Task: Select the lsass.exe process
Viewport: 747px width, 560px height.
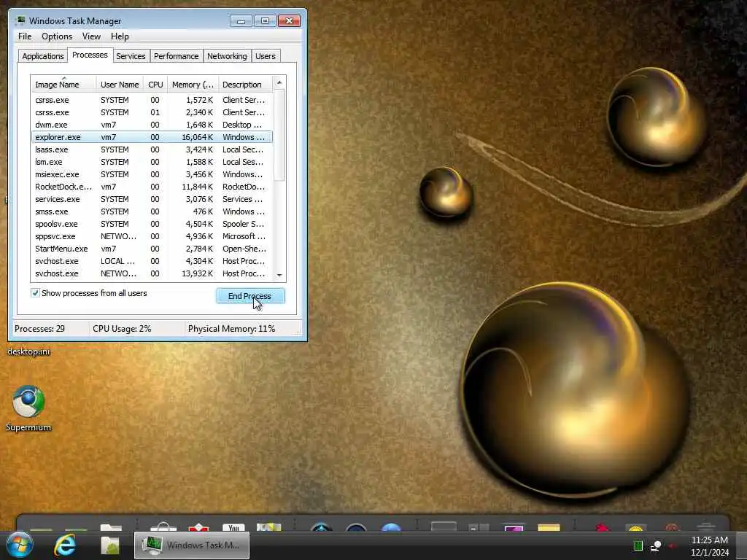Action: point(152,149)
